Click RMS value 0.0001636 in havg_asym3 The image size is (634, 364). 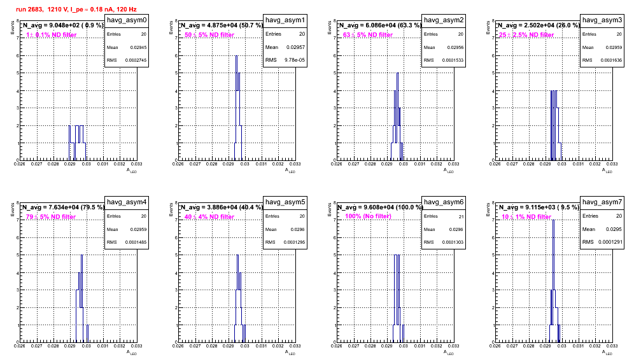pyautogui.click(x=611, y=60)
